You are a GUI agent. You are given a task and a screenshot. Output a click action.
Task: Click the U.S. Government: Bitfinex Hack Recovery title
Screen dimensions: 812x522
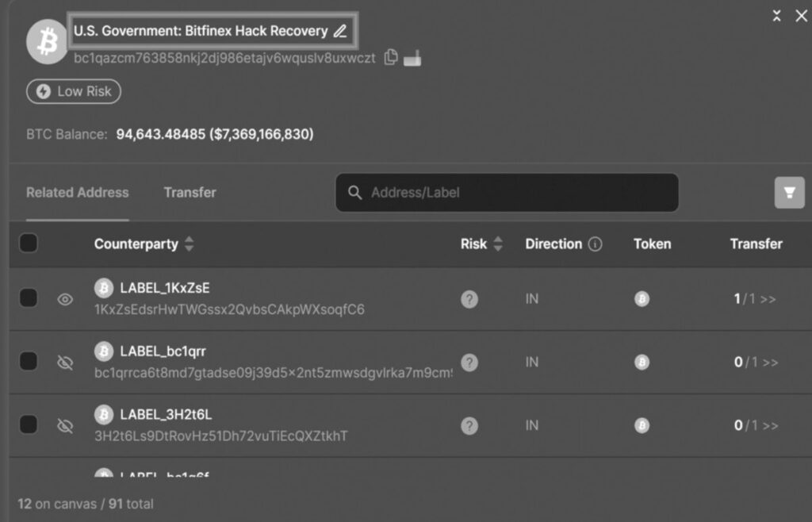[201, 31]
